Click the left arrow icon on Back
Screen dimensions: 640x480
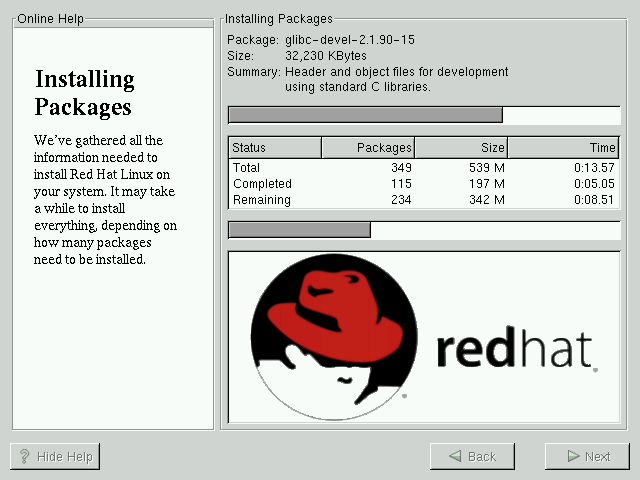coord(455,457)
